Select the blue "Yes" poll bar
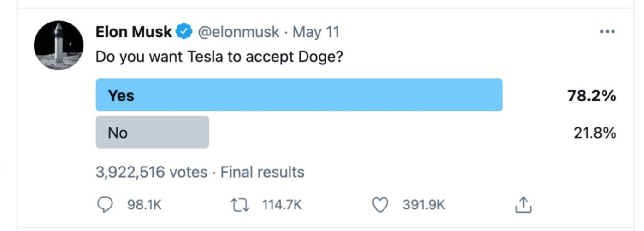This screenshot has width=644, height=231. pos(299,95)
